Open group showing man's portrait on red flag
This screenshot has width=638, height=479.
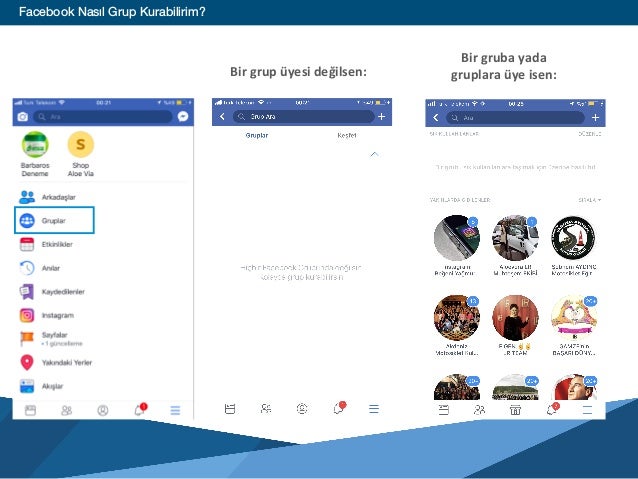pyautogui.click(x=574, y=387)
